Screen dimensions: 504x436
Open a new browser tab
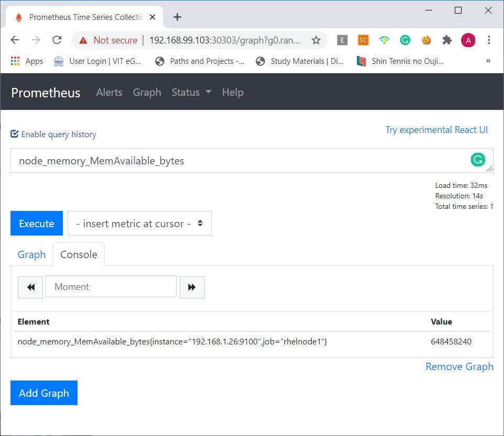click(x=177, y=17)
